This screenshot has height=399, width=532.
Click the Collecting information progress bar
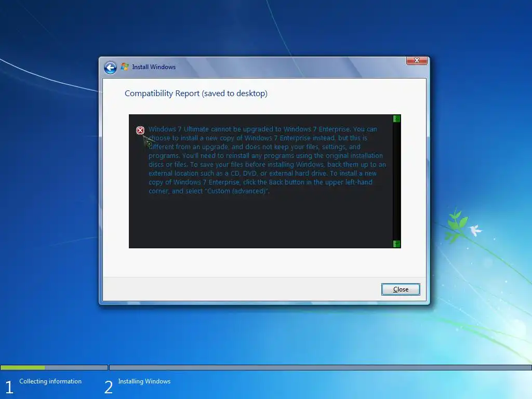click(54, 367)
